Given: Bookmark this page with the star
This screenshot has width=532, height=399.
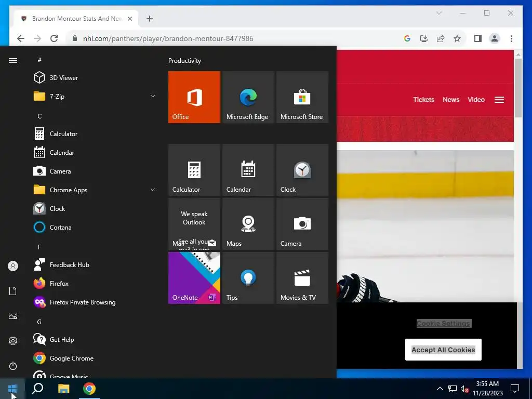Looking at the screenshot, I should point(457,38).
